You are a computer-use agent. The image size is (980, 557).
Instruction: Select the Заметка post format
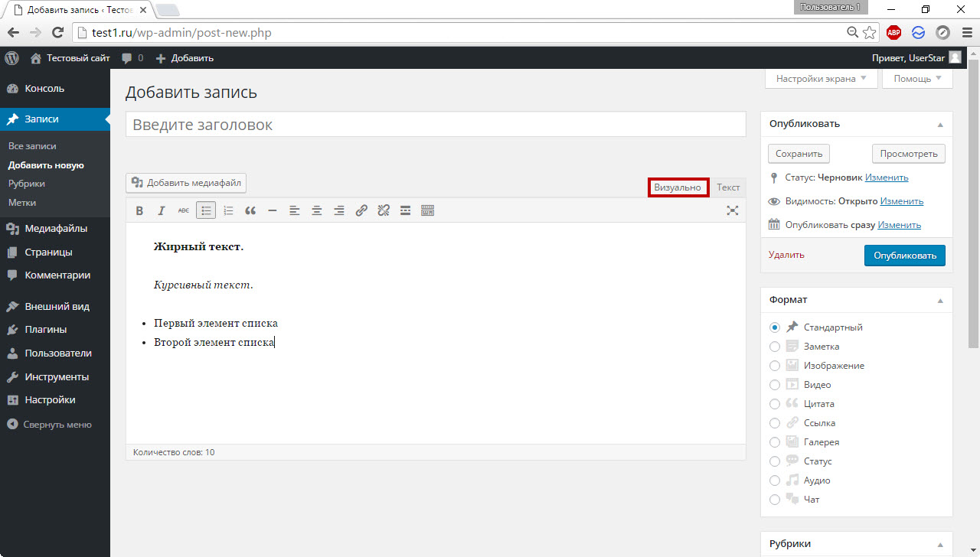point(775,347)
